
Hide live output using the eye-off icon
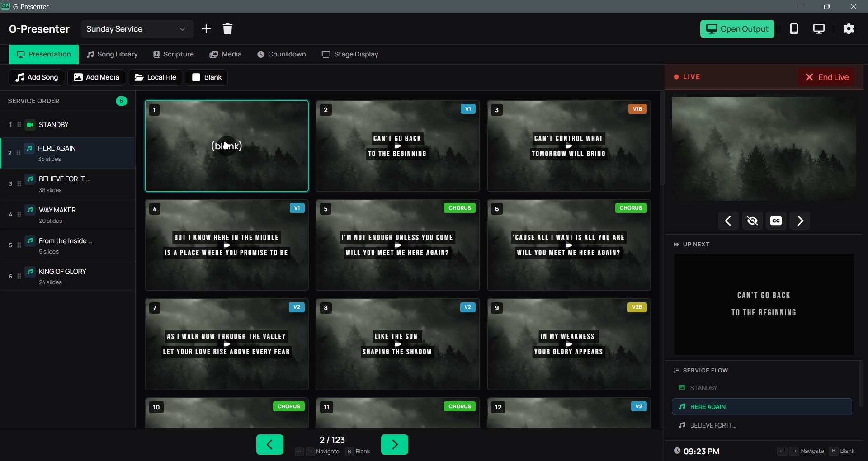(x=752, y=221)
